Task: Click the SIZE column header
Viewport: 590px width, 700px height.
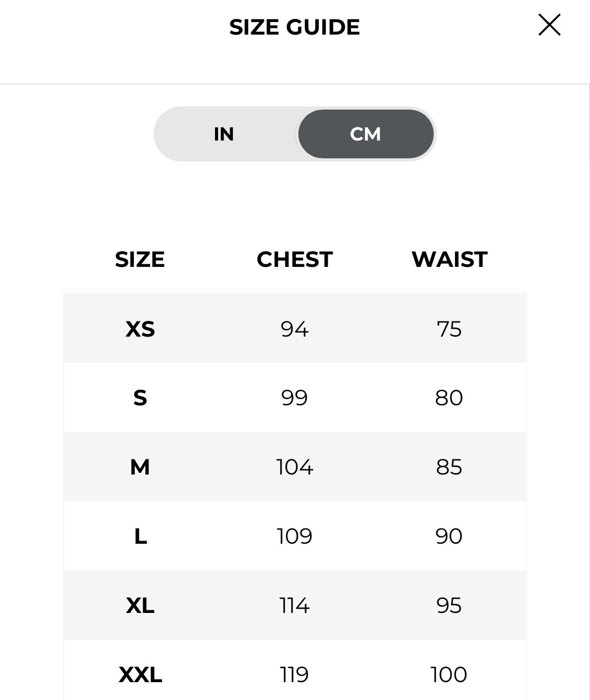Action: (x=140, y=260)
